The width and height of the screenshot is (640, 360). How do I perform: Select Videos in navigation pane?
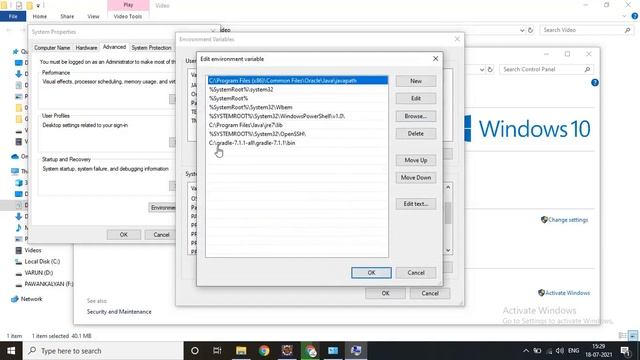(x=33, y=250)
